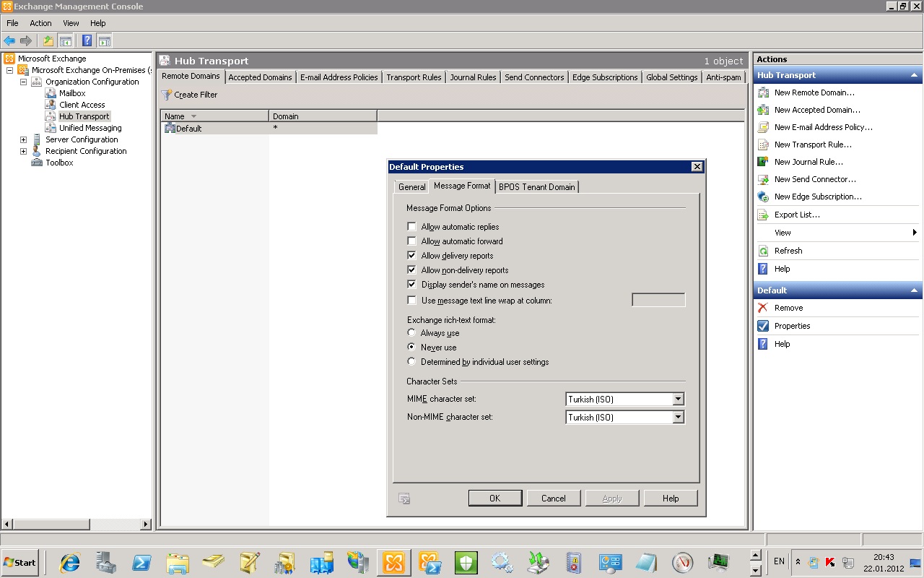This screenshot has height=578, width=924.
Task: Click the green Refresh icon
Action: (763, 251)
